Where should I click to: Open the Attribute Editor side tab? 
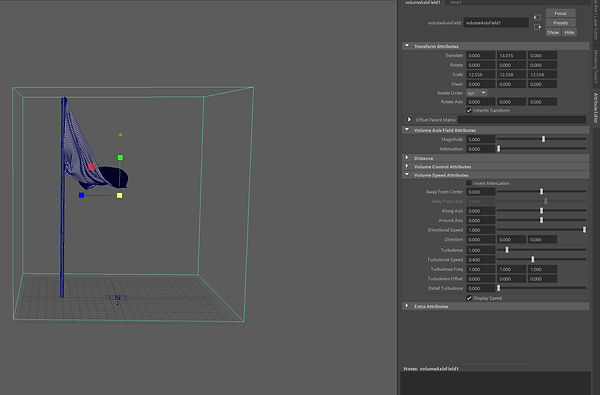[596, 108]
